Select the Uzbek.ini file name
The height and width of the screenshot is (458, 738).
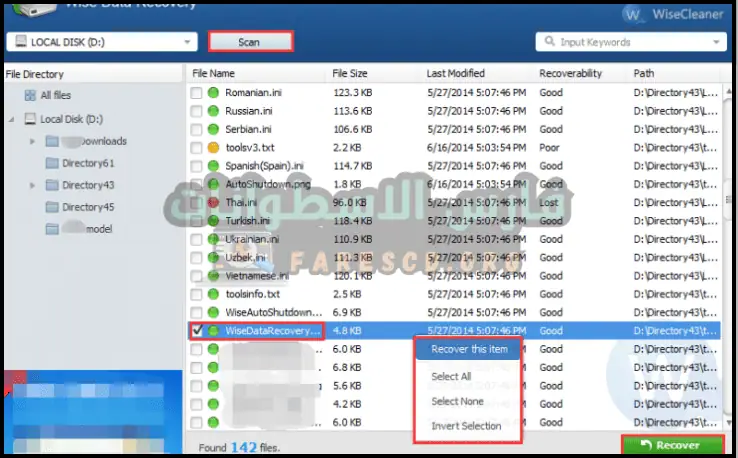[245, 257]
